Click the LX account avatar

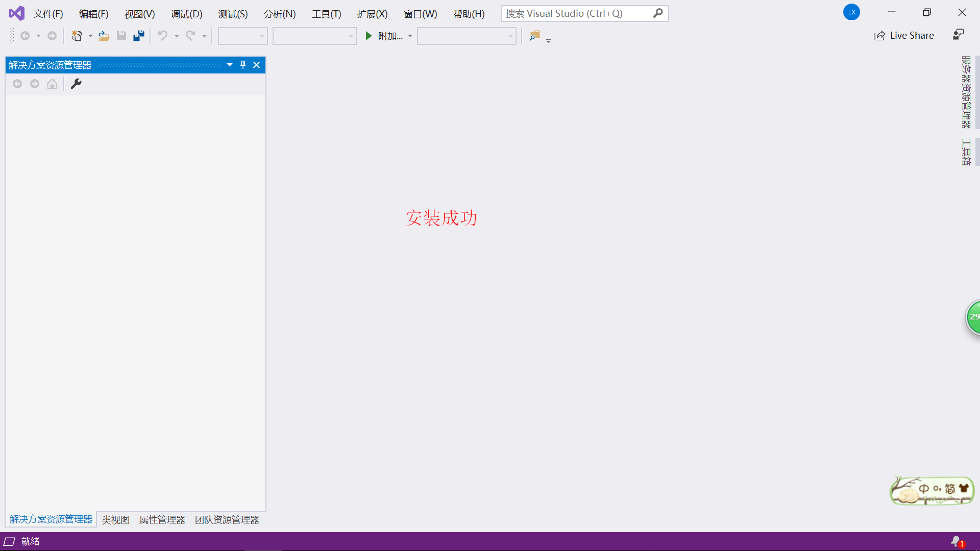[851, 12]
